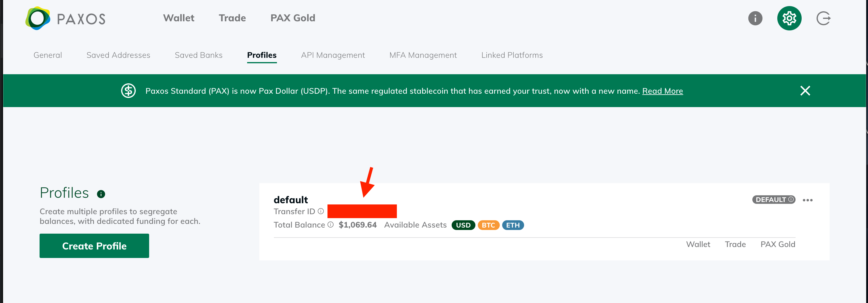Open the API Management tab

333,55
